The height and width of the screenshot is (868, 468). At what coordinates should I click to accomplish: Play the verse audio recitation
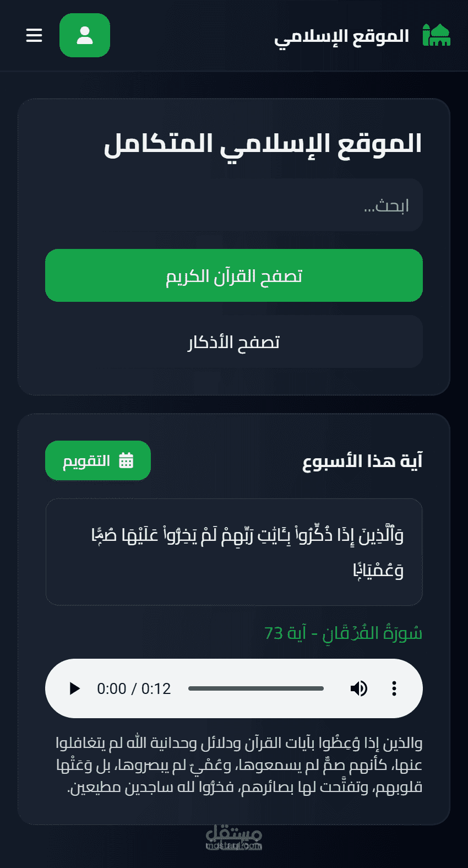(74, 688)
